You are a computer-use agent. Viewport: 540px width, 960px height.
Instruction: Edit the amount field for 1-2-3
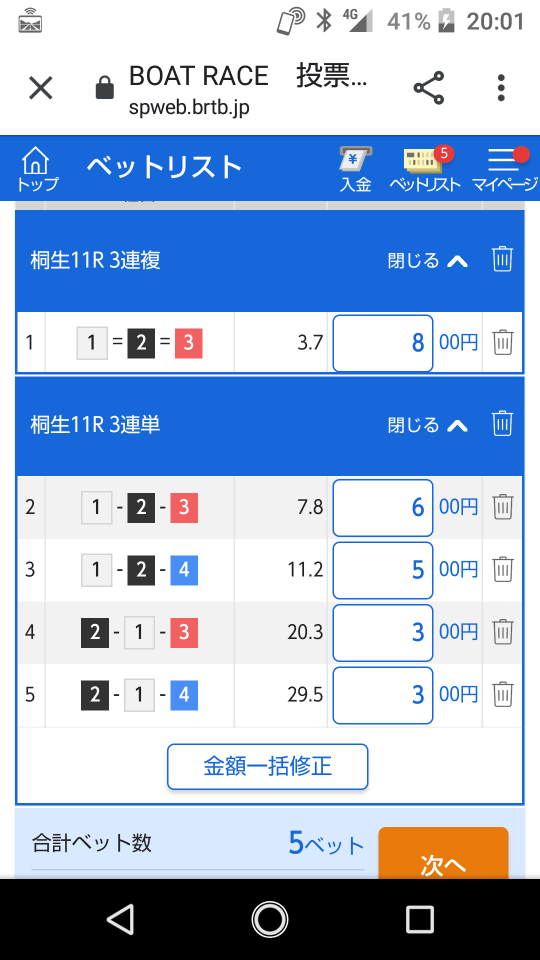(x=383, y=508)
